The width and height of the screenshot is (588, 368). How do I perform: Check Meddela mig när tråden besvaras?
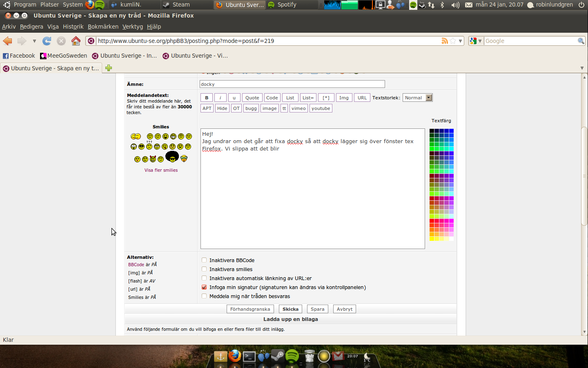(x=204, y=296)
